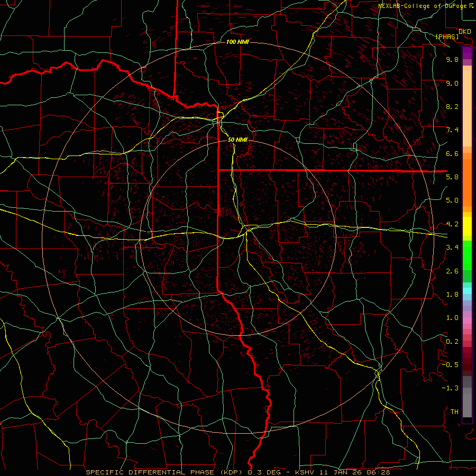The width and height of the screenshot is (476, 476).
Task: Pick the cyan swatch of the color scale
Action: [x=467, y=291]
